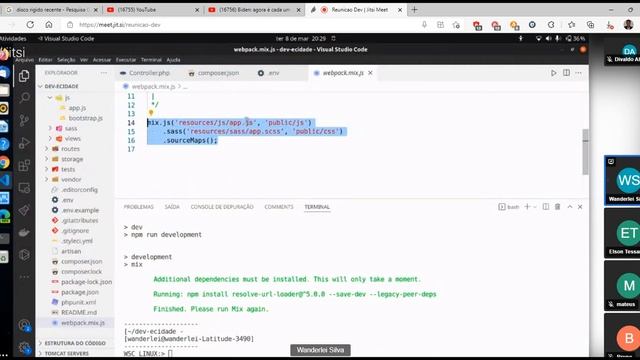
Task: Add a new terminal with the plus icon
Action: 527,207
